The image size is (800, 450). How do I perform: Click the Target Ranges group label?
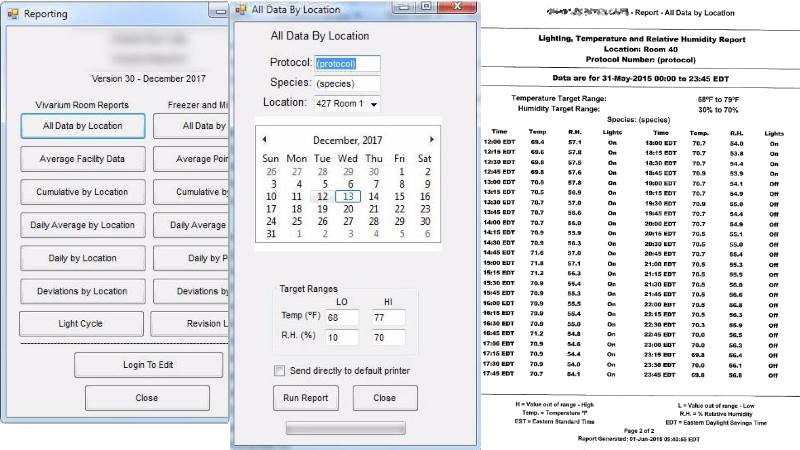[x=308, y=288]
